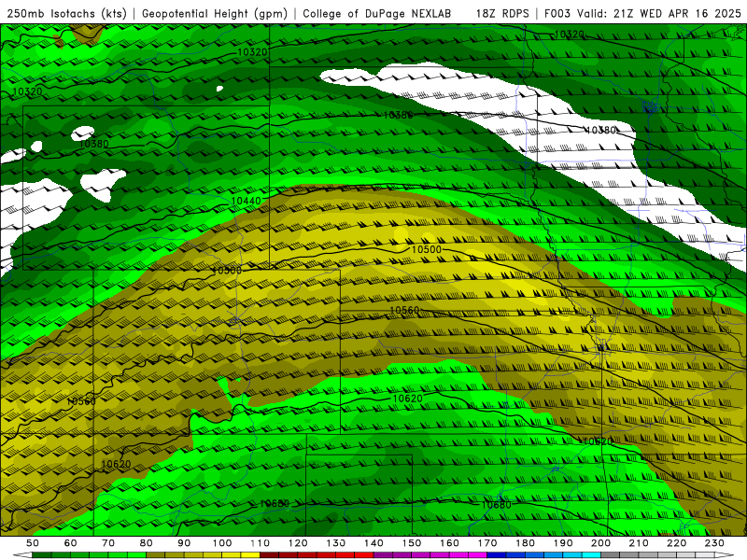The width and height of the screenshot is (747, 560).
Task: Select the 220 kts color scale label
Action: click(x=677, y=543)
